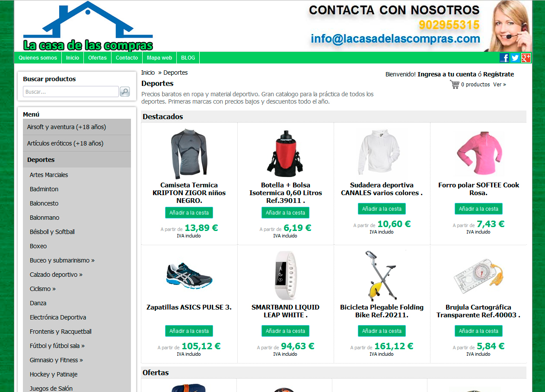The width and height of the screenshot is (545, 392).
Task: Expand Buceo y submarinismo » submenu
Action: [x=62, y=260]
